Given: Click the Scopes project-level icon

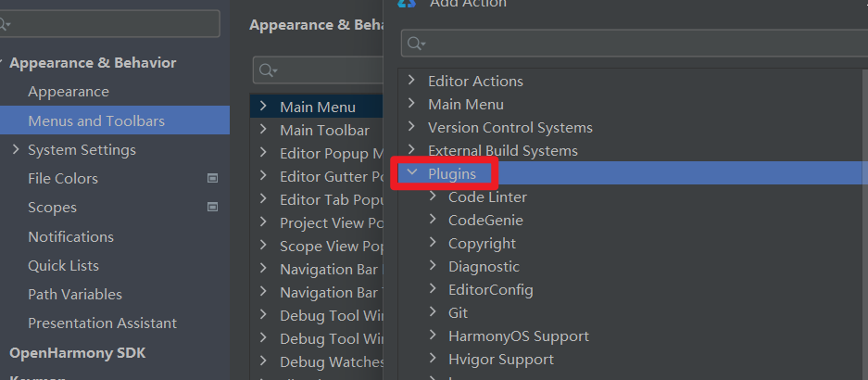Looking at the screenshot, I should [x=212, y=208].
